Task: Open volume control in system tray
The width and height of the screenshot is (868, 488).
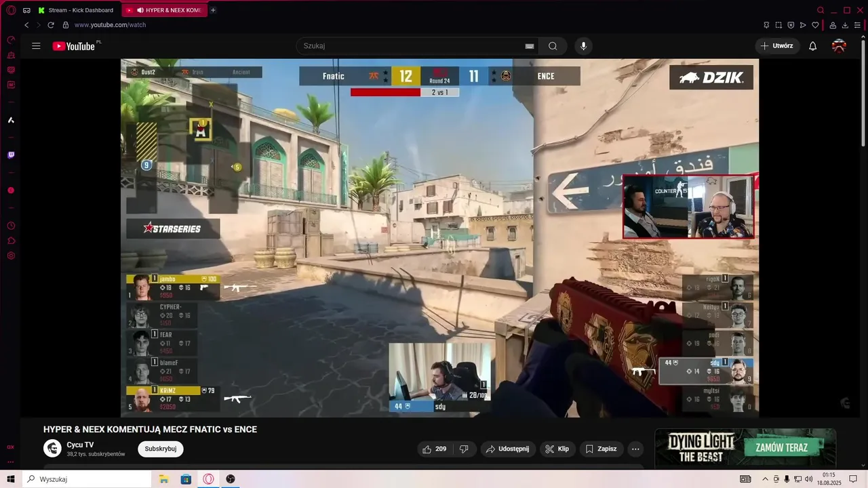Action: click(x=808, y=479)
